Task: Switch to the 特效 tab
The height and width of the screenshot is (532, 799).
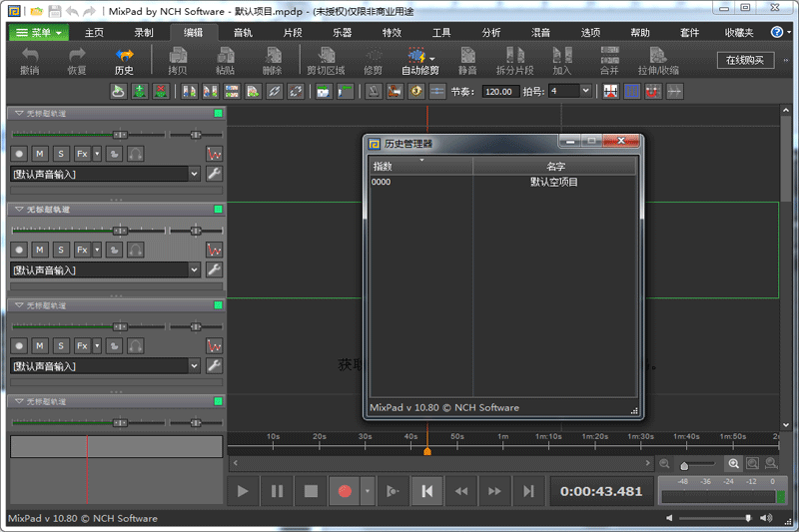Action: [392, 33]
